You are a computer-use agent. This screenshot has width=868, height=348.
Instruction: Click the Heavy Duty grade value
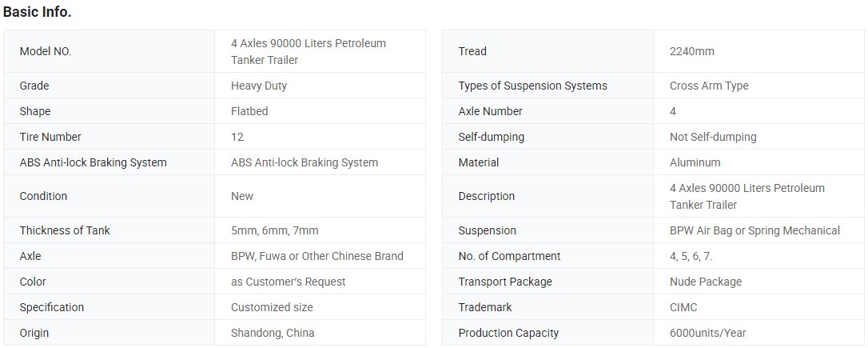click(258, 86)
